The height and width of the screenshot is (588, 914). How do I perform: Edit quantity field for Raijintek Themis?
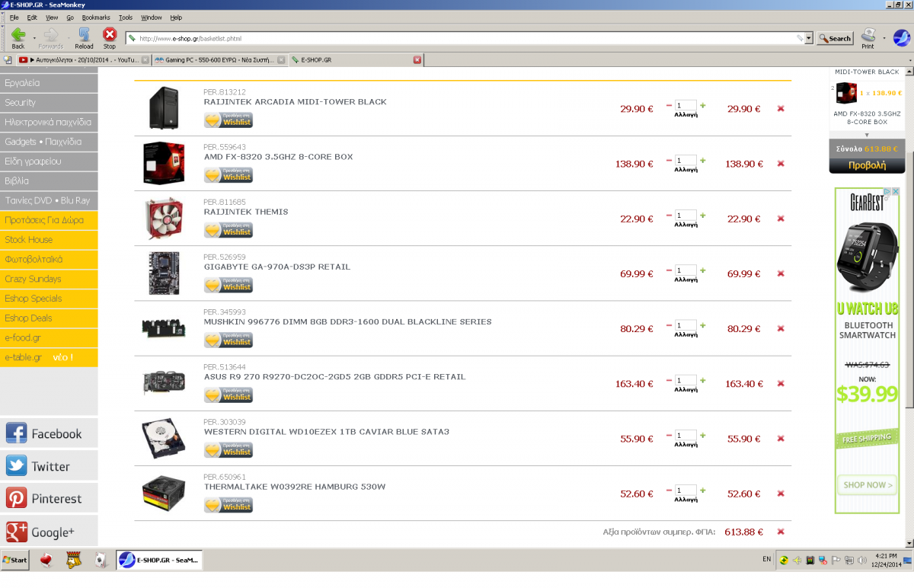click(x=686, y=216)
